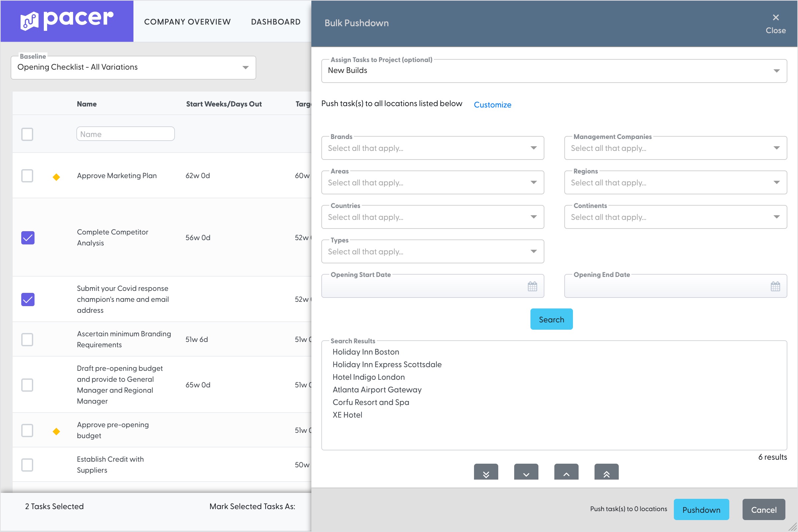Uncheck the Complete Competitor Analysis checkbox

click(x=28, y=237)
